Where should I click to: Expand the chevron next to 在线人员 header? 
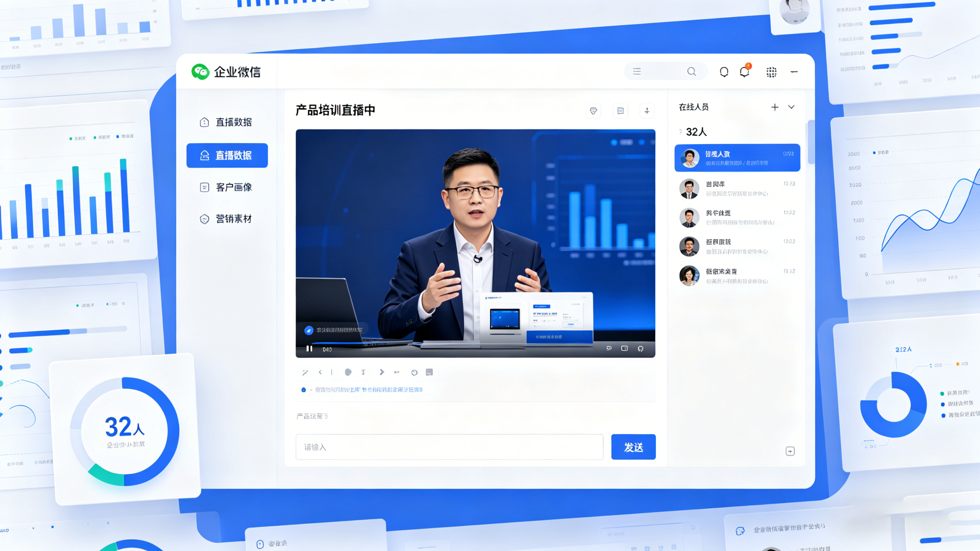pyautogui.click(x=791, y=108)
